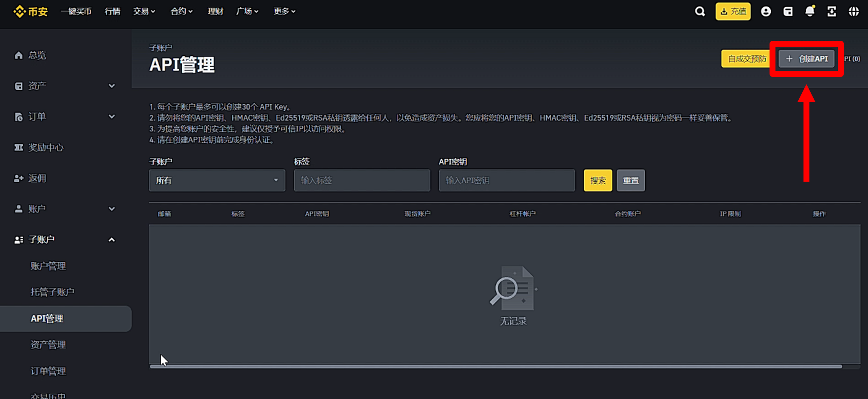Click the Binance logo
Screen dimensions: 868x399
pos(31,11)
